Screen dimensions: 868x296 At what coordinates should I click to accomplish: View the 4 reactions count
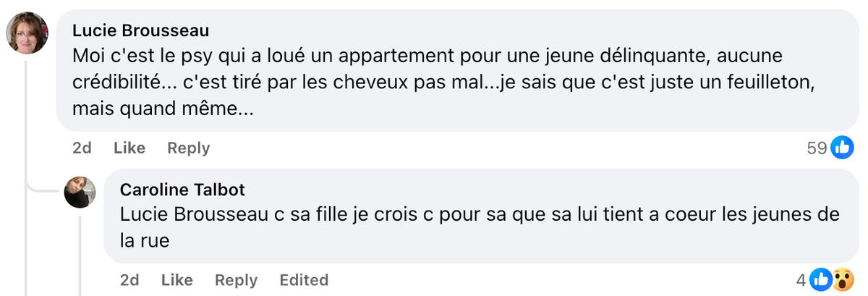click(x=801, y=279)
